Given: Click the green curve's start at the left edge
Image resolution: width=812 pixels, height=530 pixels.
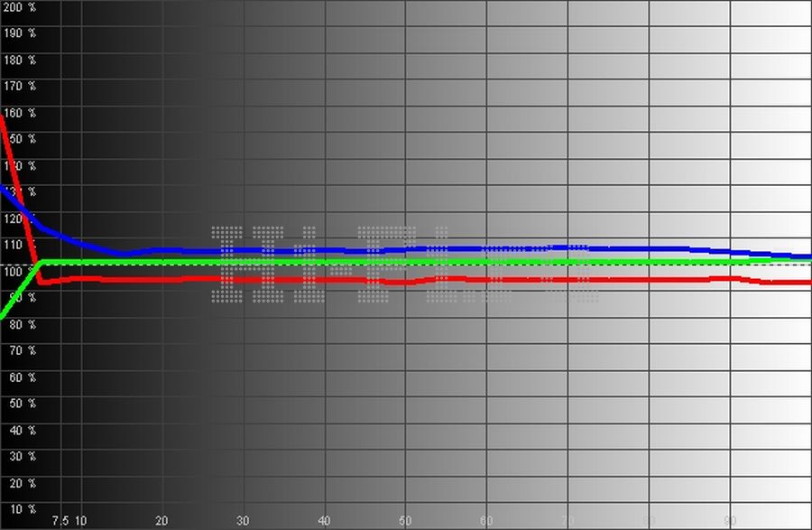Looking at the screenshot, I should (3, 316).
